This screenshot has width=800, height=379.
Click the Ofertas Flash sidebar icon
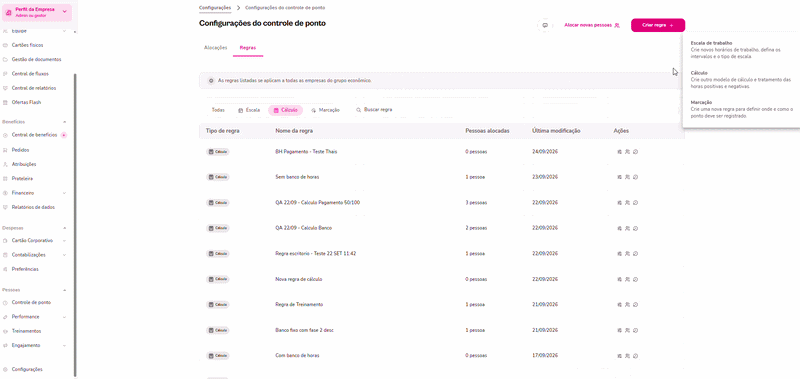point(5,103)
